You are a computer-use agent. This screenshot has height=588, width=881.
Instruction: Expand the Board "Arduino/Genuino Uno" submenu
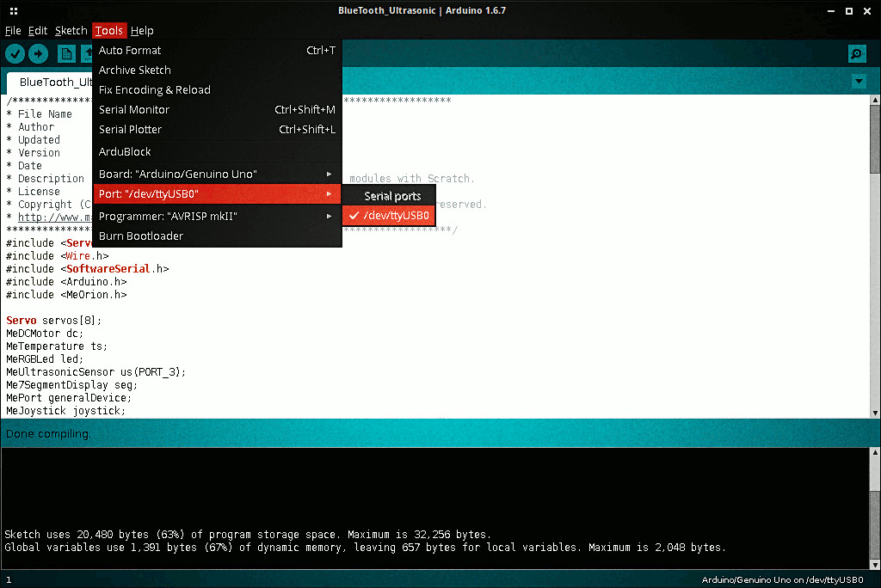[x=217, y=175]
